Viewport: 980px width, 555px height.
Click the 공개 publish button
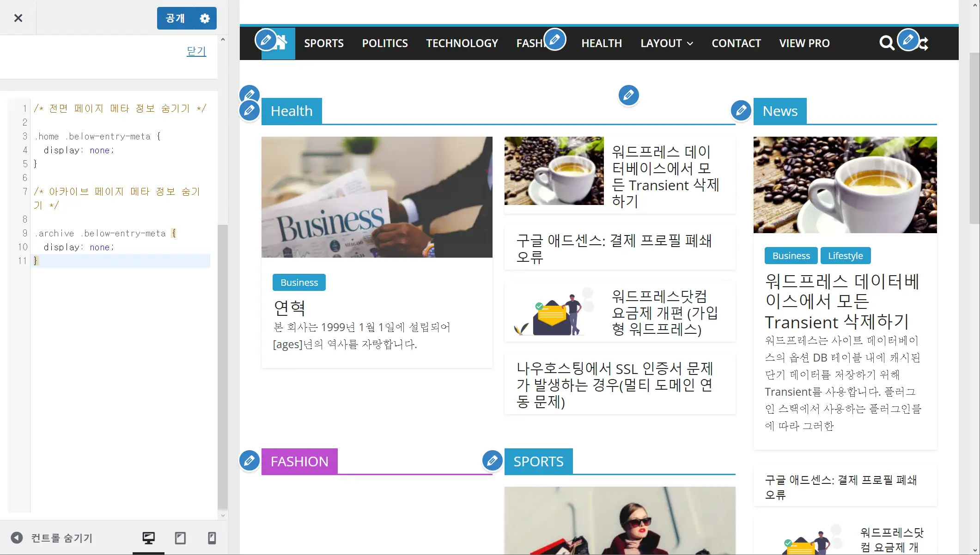click(x=174, y=18)
